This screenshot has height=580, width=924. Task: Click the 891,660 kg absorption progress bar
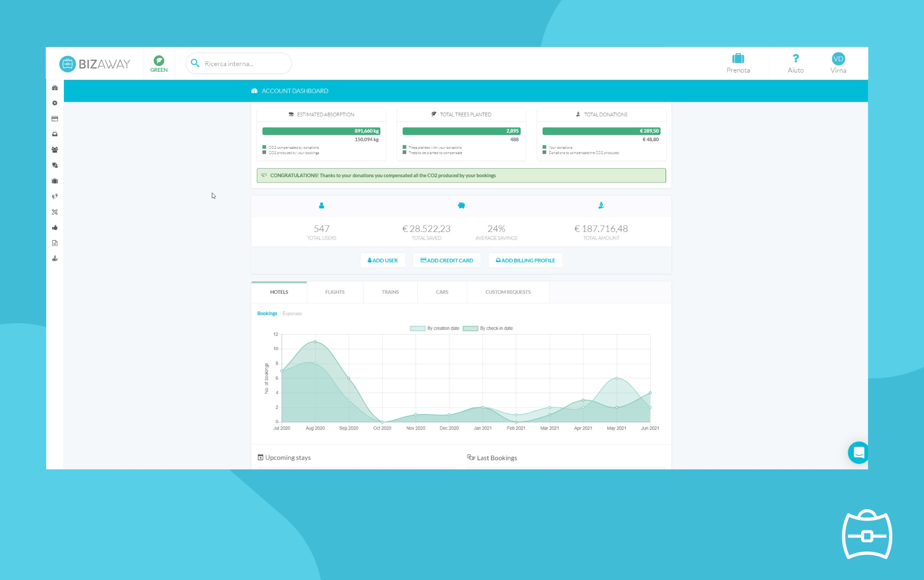[x=321, y=131]
